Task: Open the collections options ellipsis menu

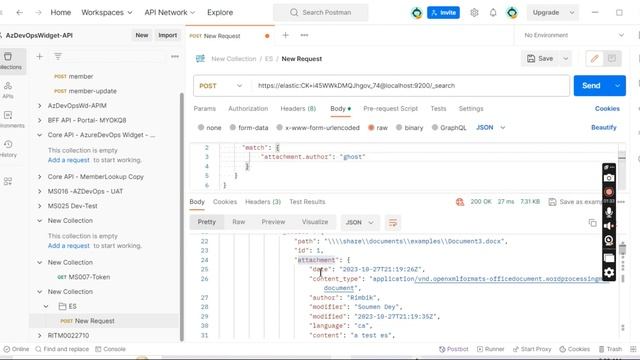Action: [x=175, y=56]
